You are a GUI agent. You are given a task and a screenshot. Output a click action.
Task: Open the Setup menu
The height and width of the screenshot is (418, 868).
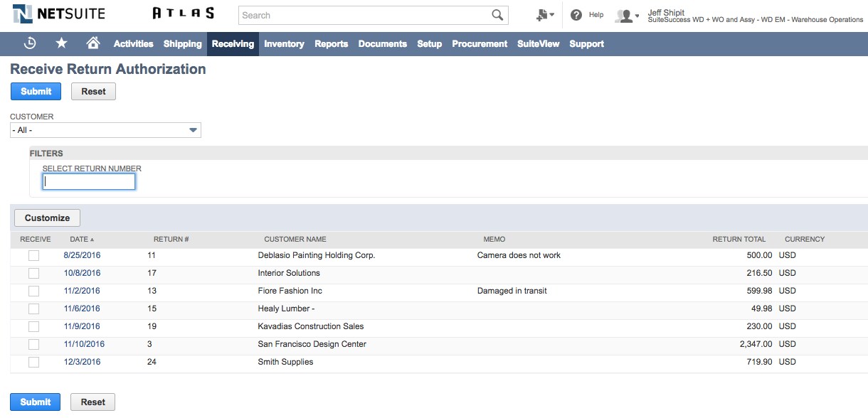429,43
